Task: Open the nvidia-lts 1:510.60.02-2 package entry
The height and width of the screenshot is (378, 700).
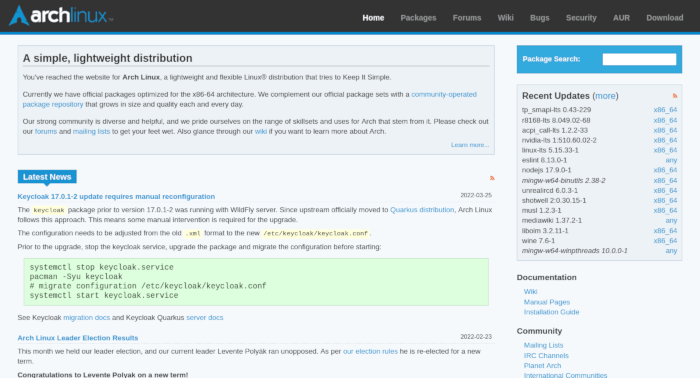Action: point(559,140)
